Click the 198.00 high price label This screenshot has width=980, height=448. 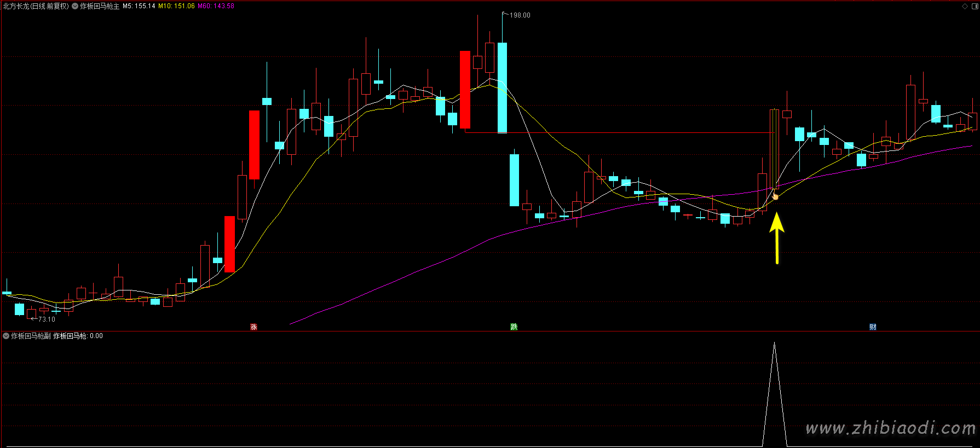point(520,15)
